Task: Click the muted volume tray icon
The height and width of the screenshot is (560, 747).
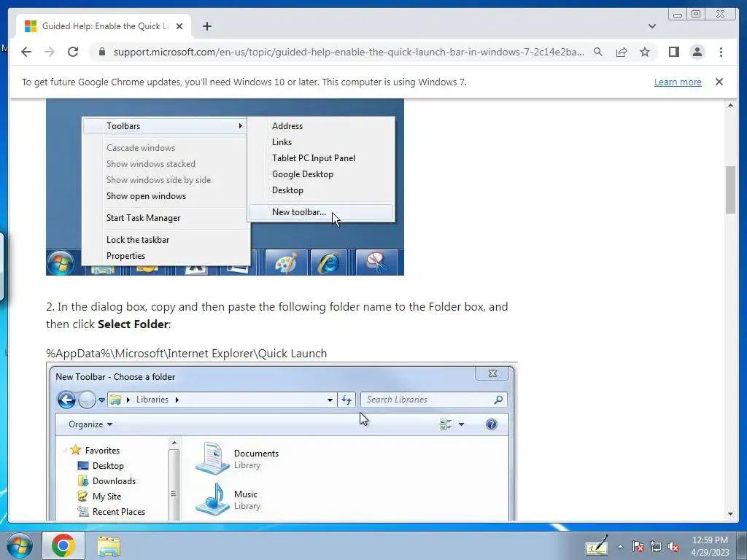Action: [x=673, y=546]
